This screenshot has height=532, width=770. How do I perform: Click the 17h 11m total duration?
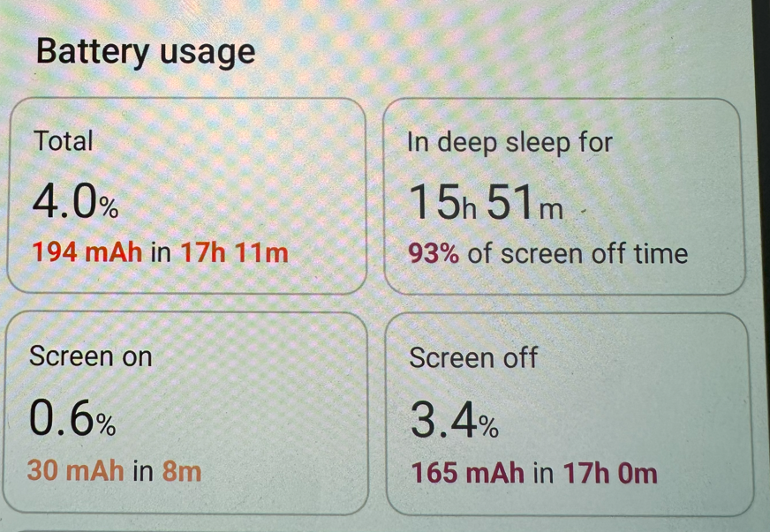[234, 253]
